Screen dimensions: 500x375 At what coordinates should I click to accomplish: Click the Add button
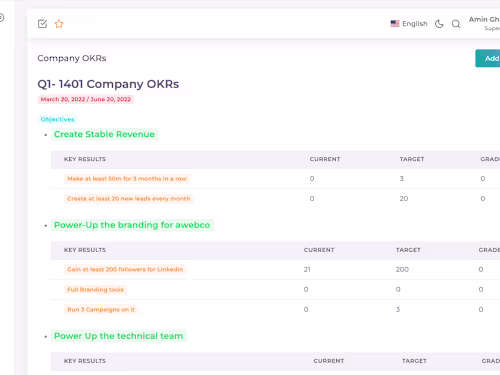point(488,58)
